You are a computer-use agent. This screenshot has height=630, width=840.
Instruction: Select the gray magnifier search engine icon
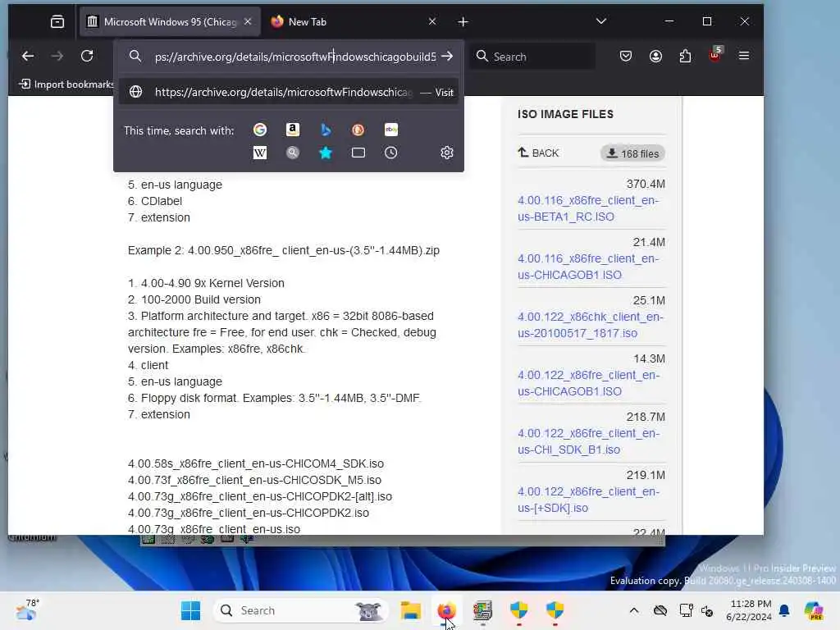(293, 153)
